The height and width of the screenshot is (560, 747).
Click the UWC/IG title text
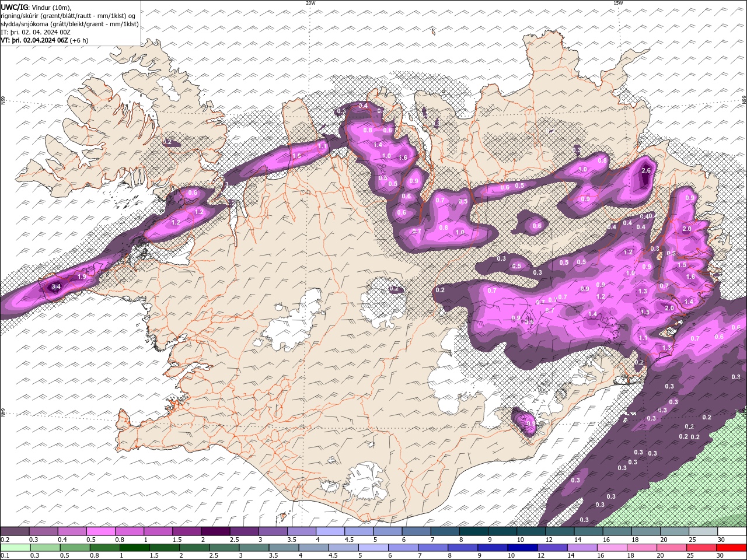point(13,7)
